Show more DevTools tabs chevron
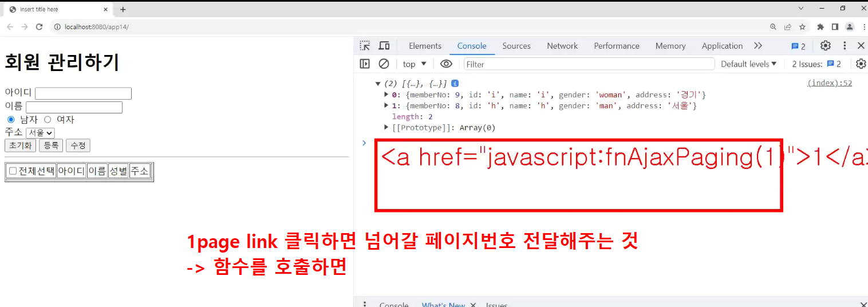Viewport: 868px width, 307px height. tap(758, 46)
